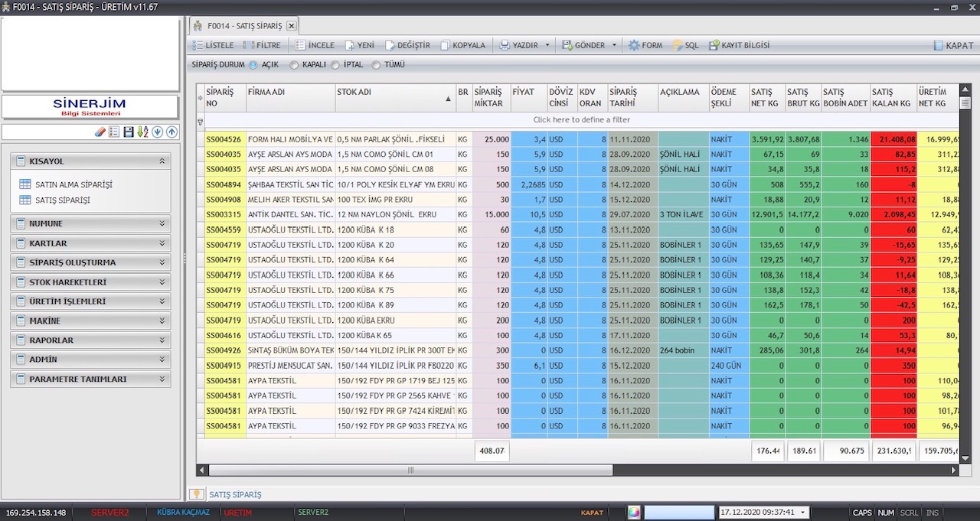Expand the ÜRETİM İŞLEMLERİ section

pyautogui.click(x=90, y=301)
